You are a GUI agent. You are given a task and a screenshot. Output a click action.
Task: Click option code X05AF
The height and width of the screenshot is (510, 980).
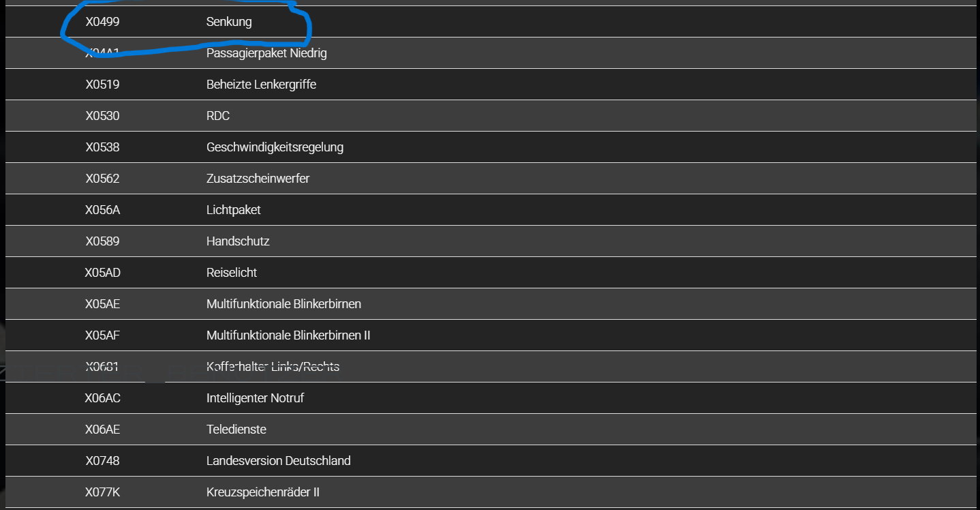[102, 335]
